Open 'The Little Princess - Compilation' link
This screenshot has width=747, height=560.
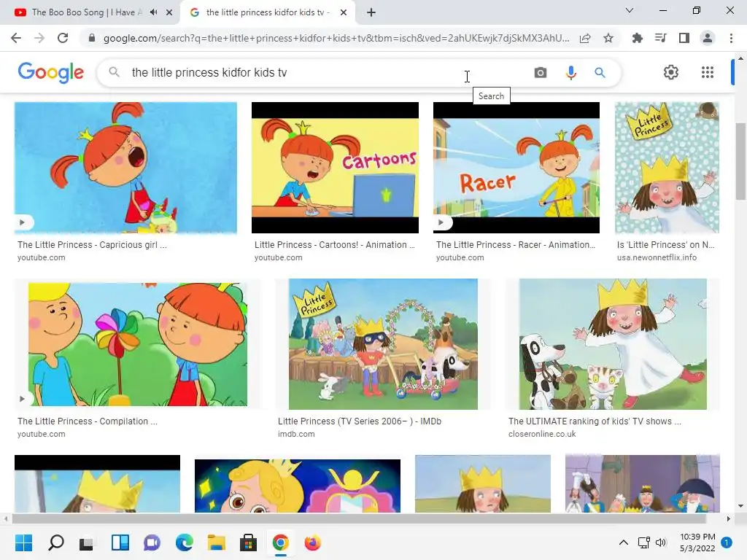pyautogui.click(x=88, y=421)
